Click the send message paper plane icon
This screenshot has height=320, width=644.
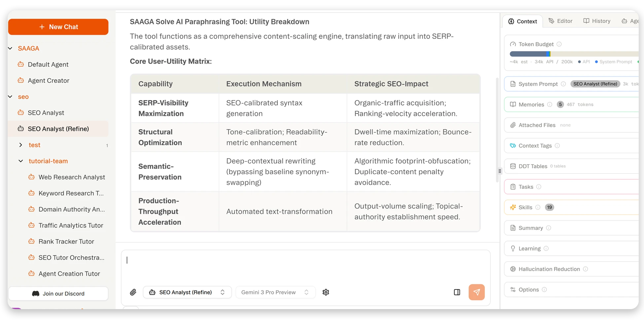click(477, 292)
